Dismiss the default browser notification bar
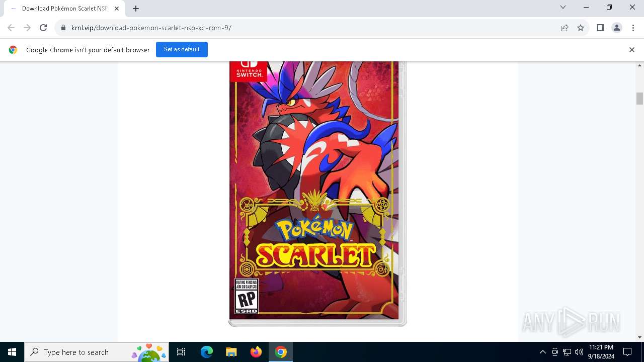Screen dimensions: 644x362 click(632, 50)
